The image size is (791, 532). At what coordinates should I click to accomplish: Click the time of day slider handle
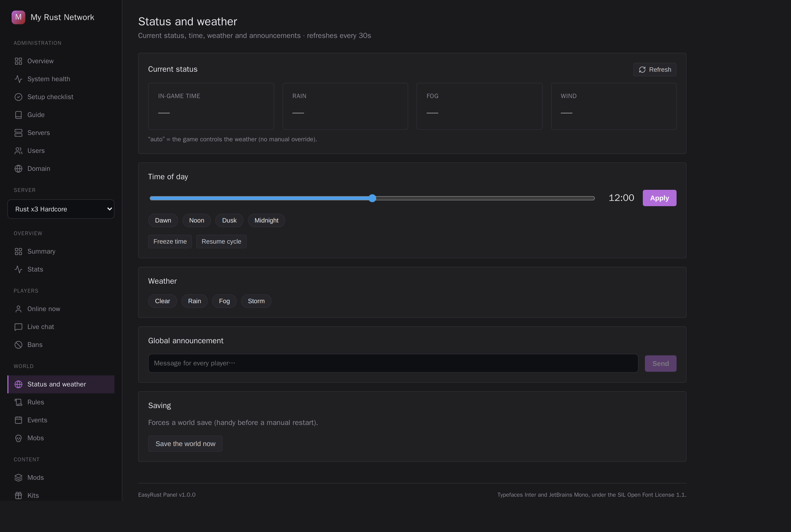pos(372,198)
